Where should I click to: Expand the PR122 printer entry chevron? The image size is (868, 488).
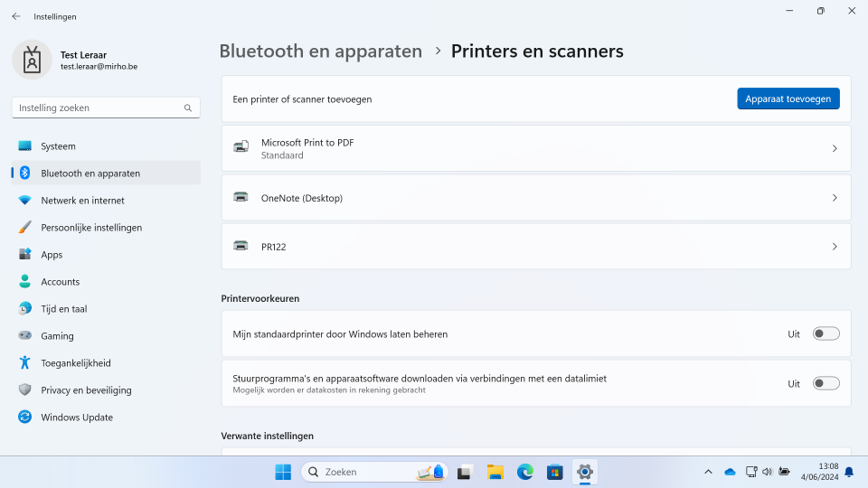point(835,247)
